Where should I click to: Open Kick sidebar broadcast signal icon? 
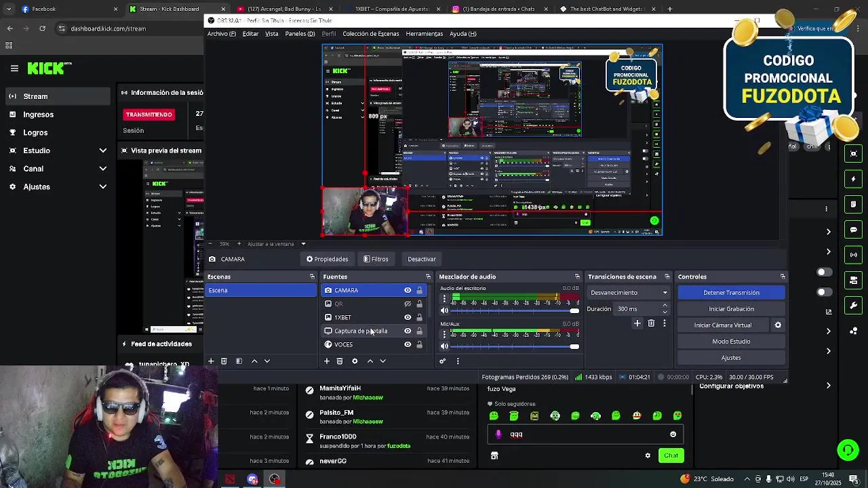854,255
